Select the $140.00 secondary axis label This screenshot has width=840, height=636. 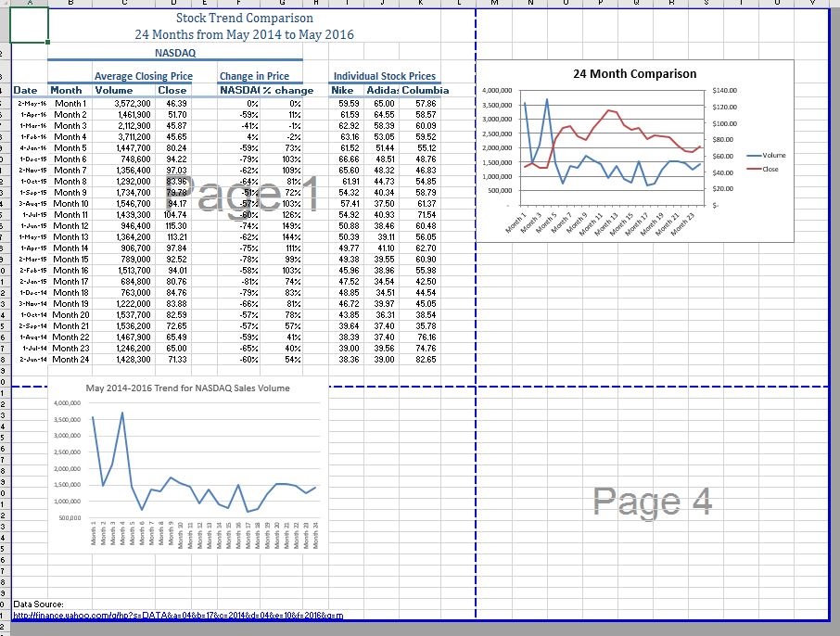coord(724,91)
